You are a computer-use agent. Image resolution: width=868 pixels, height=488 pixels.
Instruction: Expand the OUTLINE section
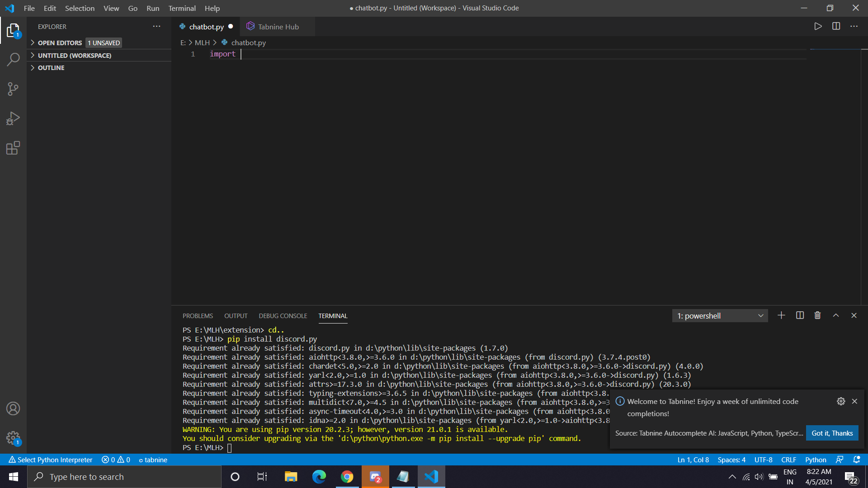pyautogui.click(x=51, y=68)
